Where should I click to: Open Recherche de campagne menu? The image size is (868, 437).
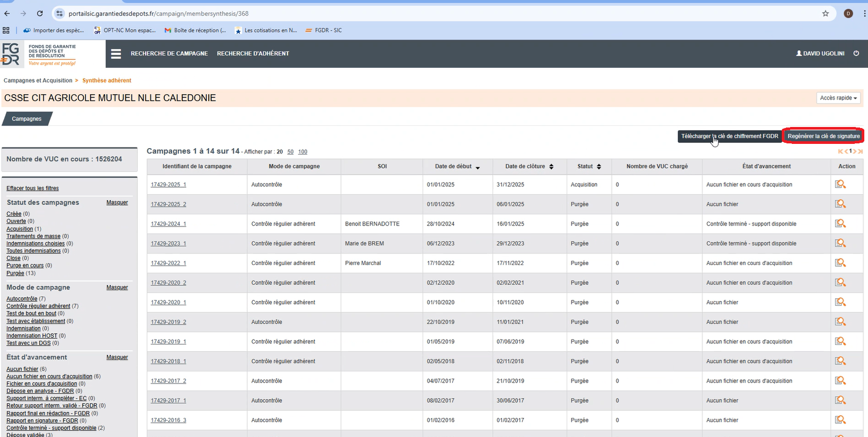pyautogui.click(x=169, y=53)
